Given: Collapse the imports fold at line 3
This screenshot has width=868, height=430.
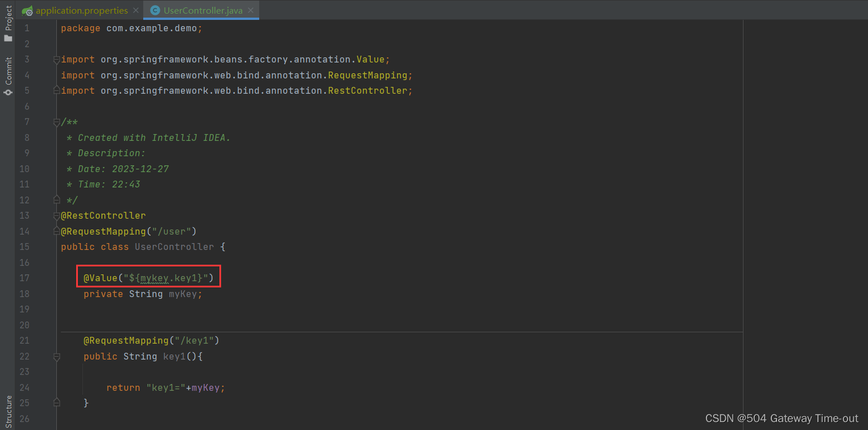Looking at the screenshot, I should click(56, 59).
